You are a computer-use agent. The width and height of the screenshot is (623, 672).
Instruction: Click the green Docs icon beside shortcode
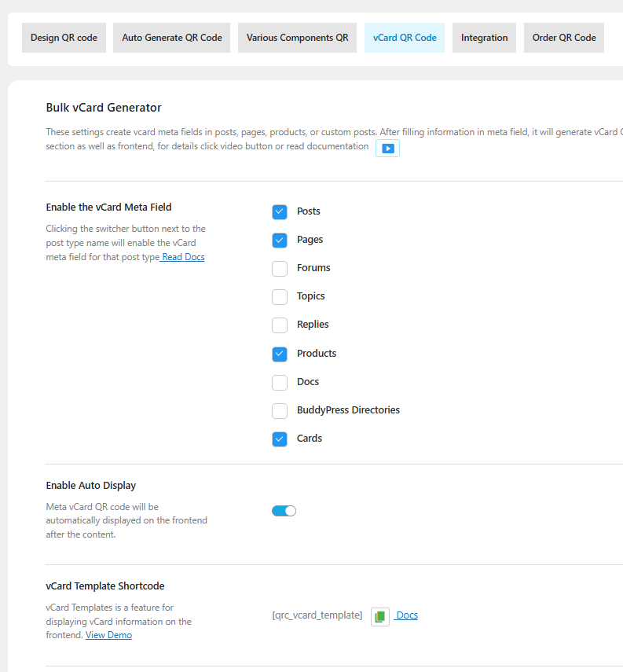tap(380, 616)
